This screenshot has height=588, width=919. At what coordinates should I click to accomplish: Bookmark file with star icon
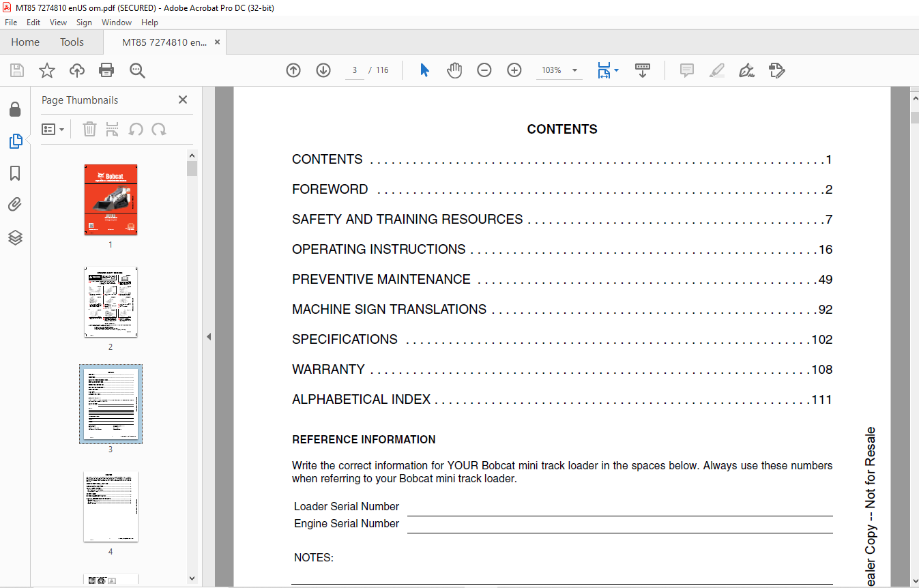click(47, 70)
